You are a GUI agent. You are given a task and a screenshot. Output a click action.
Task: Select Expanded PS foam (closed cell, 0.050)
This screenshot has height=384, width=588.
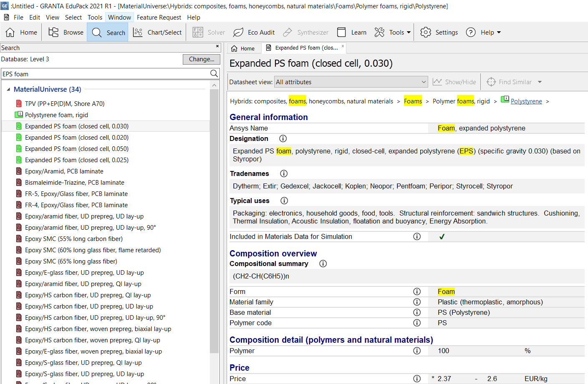tap(77, 149)
